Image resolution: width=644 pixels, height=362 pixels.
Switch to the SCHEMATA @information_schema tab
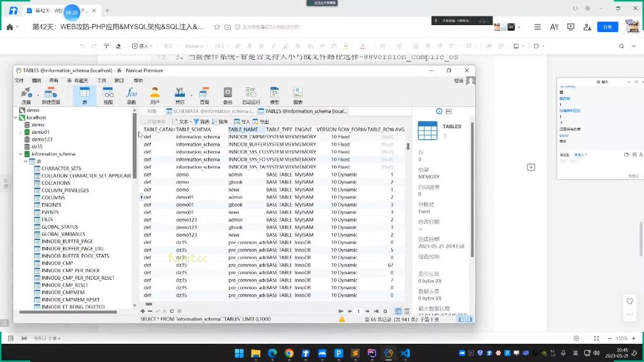[210, 111]
